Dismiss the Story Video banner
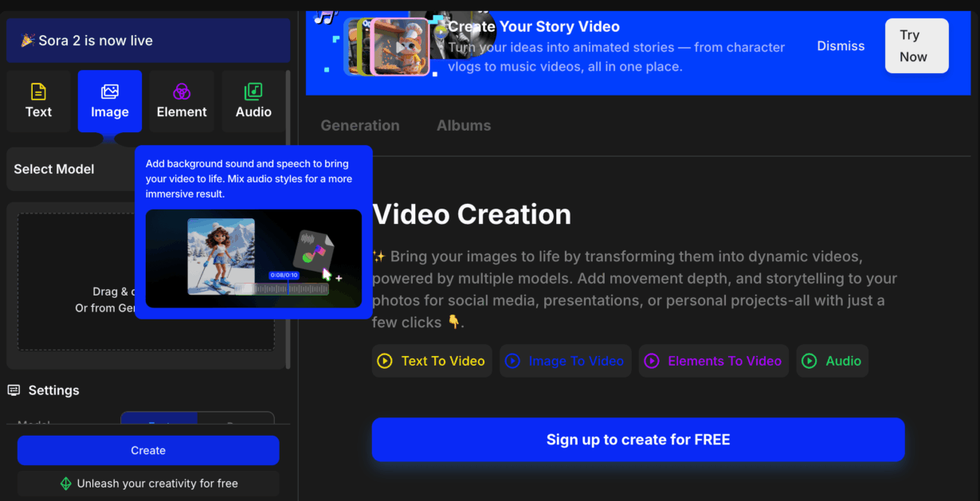980x501 pixels. click(x=841, y=46)
